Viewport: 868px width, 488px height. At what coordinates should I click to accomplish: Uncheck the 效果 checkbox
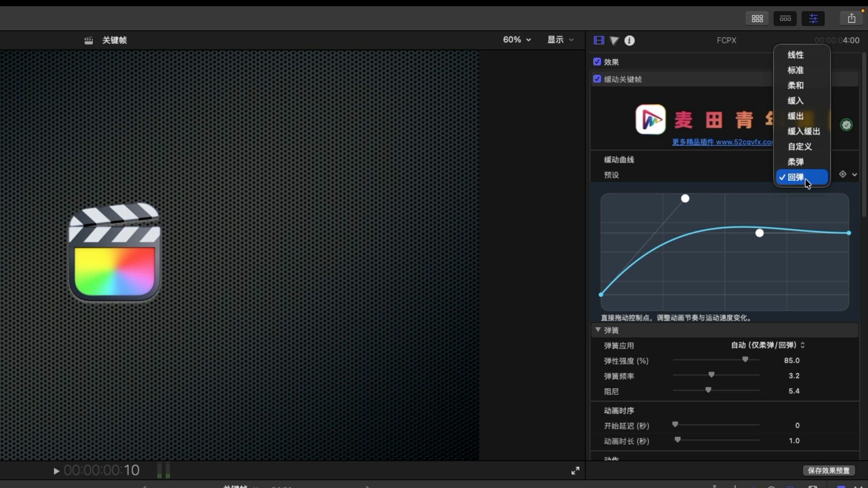[597, 62]
